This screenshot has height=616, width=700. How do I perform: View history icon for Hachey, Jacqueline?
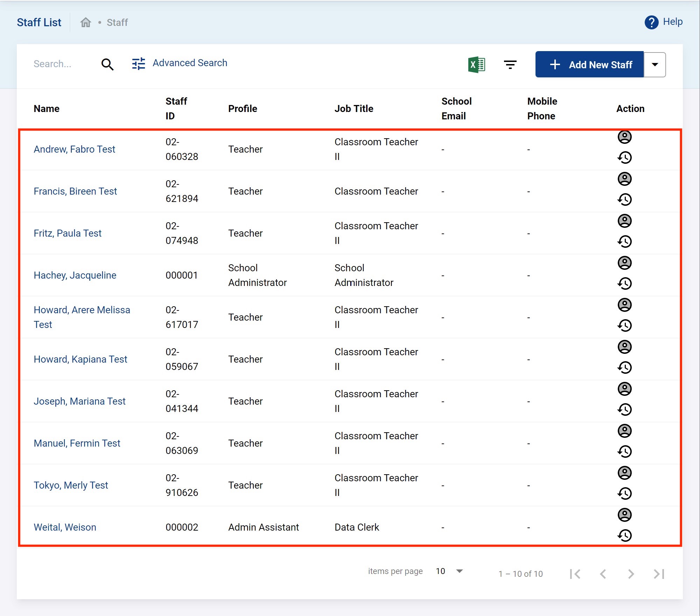tap(624, 283)
